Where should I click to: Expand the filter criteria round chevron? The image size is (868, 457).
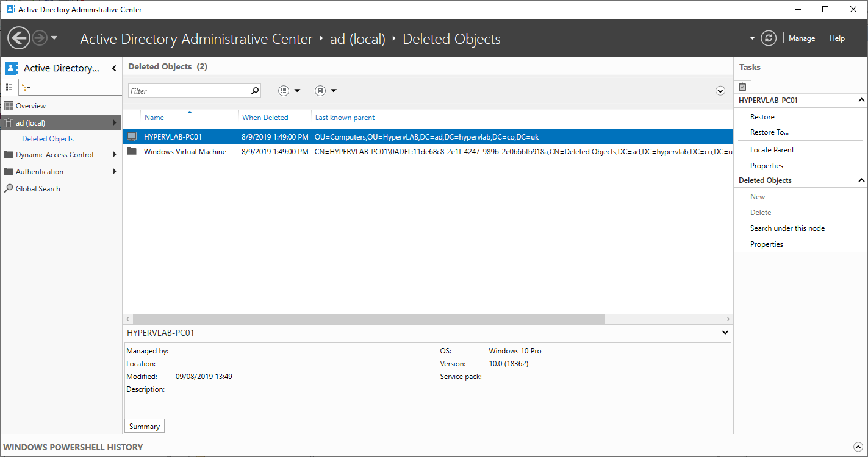(720, 91)
